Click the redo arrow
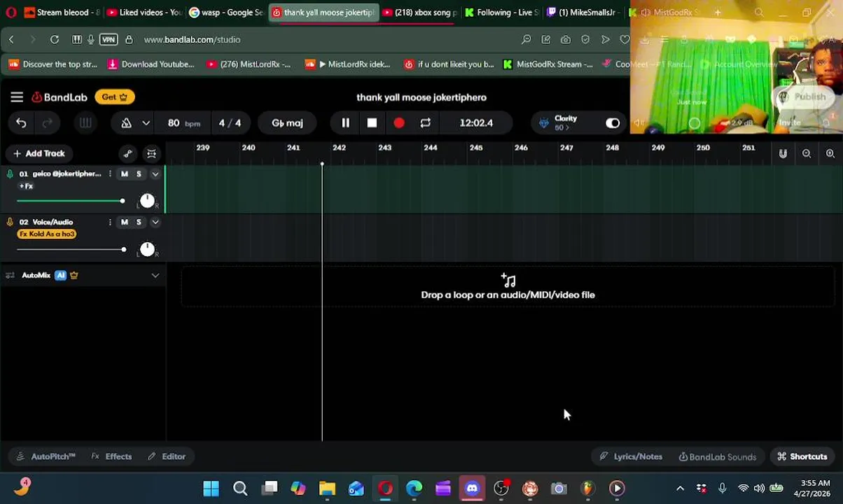Screen dimensions: 843x504 48,123
